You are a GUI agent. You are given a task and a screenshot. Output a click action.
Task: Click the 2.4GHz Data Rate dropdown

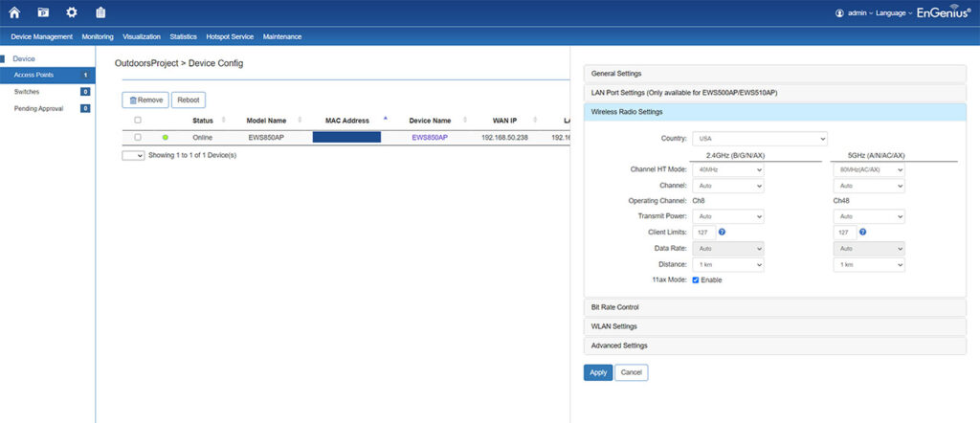(728, 248)
